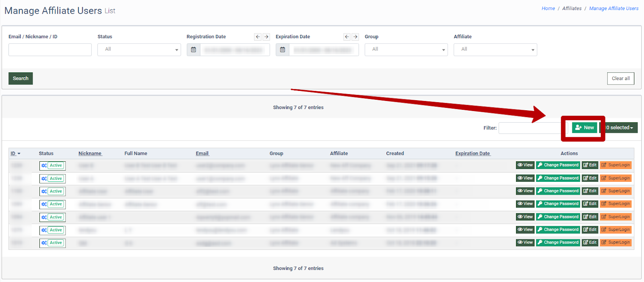Click the Clear all button
The width and height of the screenshot is (644, 282).
click(x=620, y=78)
